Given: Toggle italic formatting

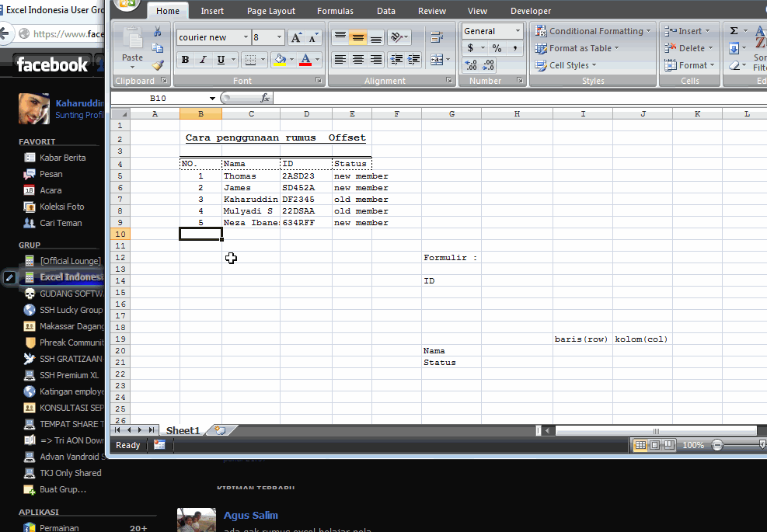Looking at the screenshot, I should 203,59.
